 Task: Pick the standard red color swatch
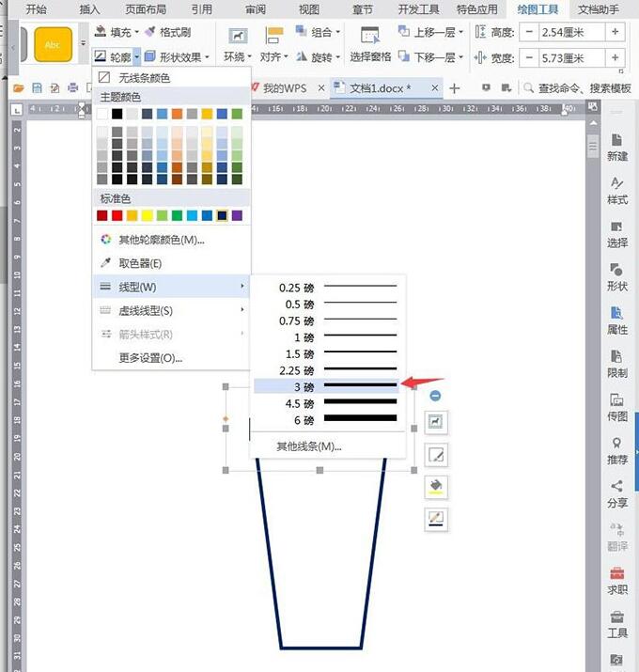[x=117, y=215]
